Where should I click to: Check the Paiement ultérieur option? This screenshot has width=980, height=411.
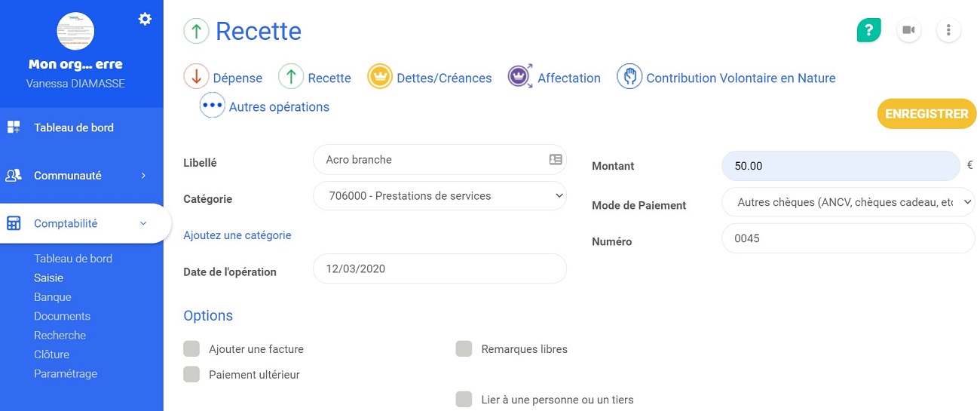[x=191, y=374]
